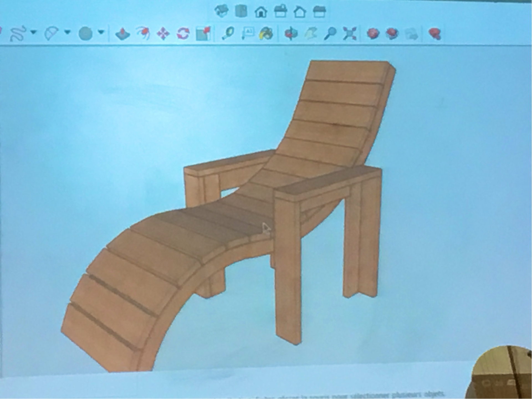This screenshot has height=399, width=532.
Task: Select the Scale tool
Action: tap(203, 34)
